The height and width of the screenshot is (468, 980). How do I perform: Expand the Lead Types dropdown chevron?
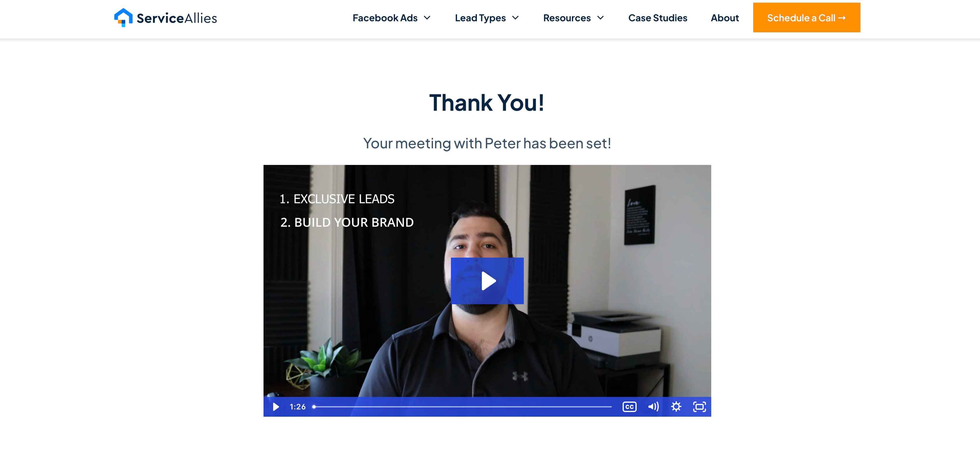(x=515, y=17)
